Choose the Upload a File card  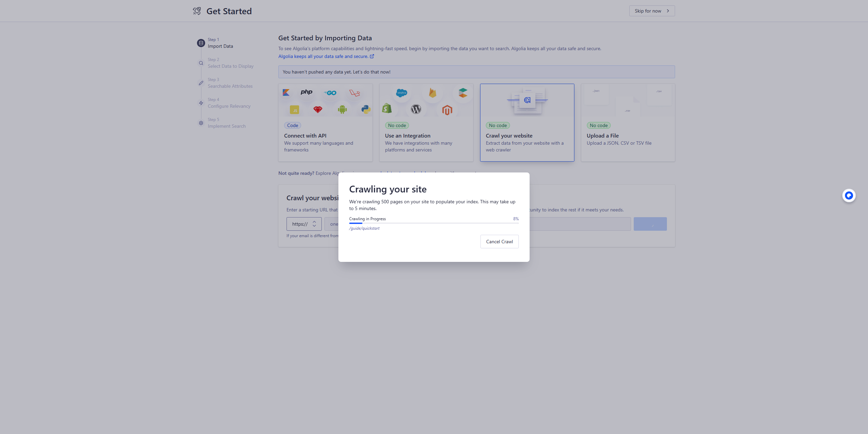click(628, 123)
